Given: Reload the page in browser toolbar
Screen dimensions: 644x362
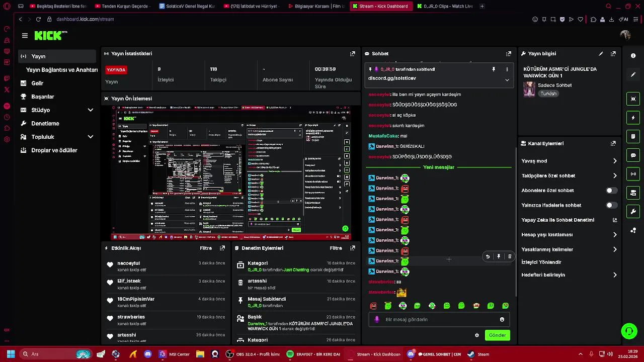Looking at the screenshot, I should [x=38, y=19].
